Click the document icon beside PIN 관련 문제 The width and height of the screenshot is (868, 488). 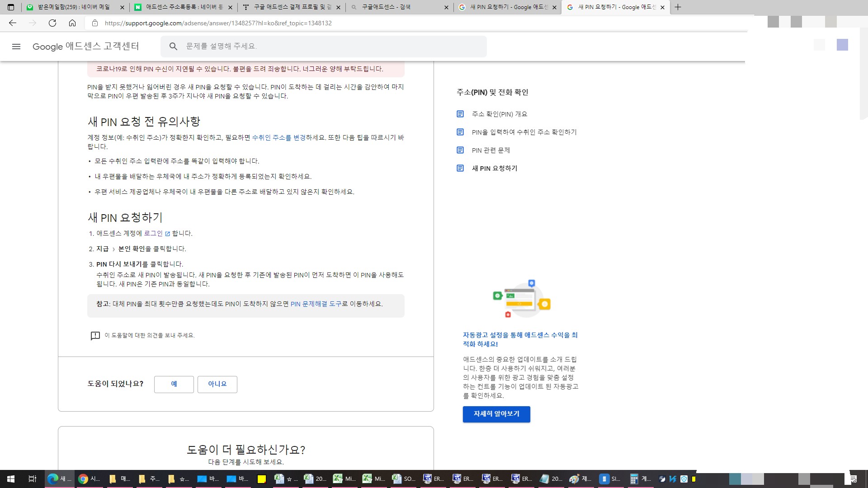point(460,150)
